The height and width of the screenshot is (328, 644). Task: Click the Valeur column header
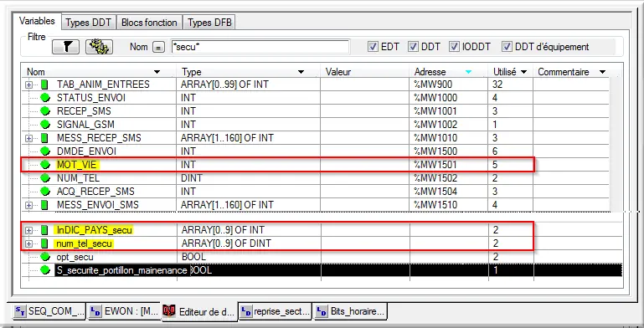[x=365, y=72]
